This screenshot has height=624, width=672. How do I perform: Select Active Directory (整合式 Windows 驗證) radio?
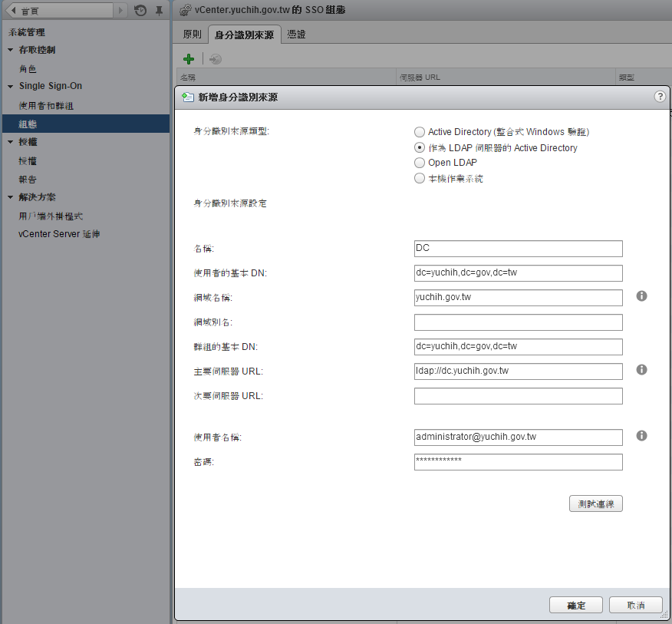[420, 132]
